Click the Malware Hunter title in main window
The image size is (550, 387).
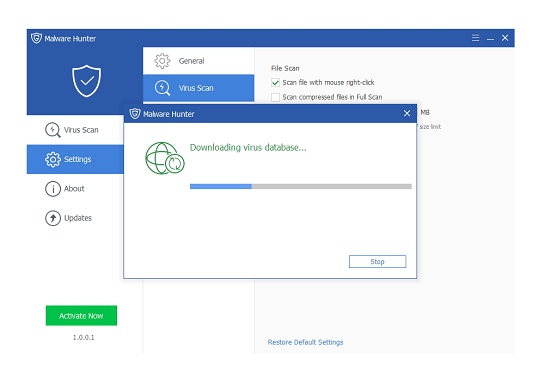(70, 38)
